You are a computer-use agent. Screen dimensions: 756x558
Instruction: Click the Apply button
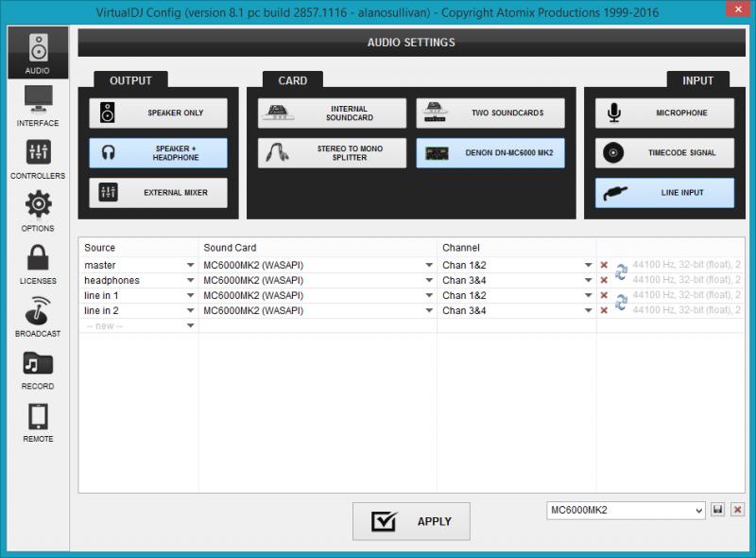[411, 521]
